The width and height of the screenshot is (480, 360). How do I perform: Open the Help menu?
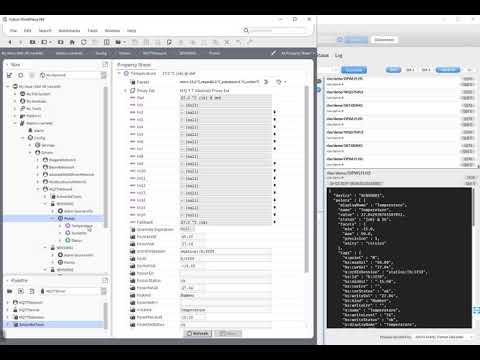point(132,30)
